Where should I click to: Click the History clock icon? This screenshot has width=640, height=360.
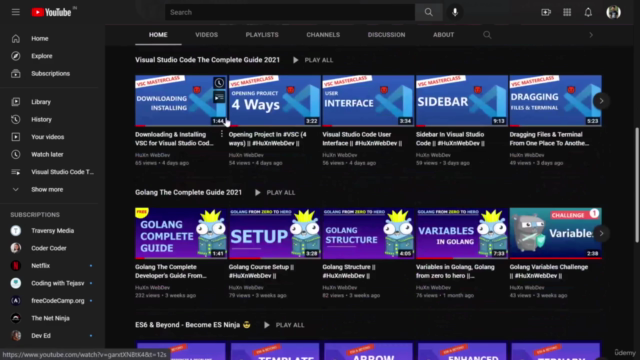click(x=16, y=120)
